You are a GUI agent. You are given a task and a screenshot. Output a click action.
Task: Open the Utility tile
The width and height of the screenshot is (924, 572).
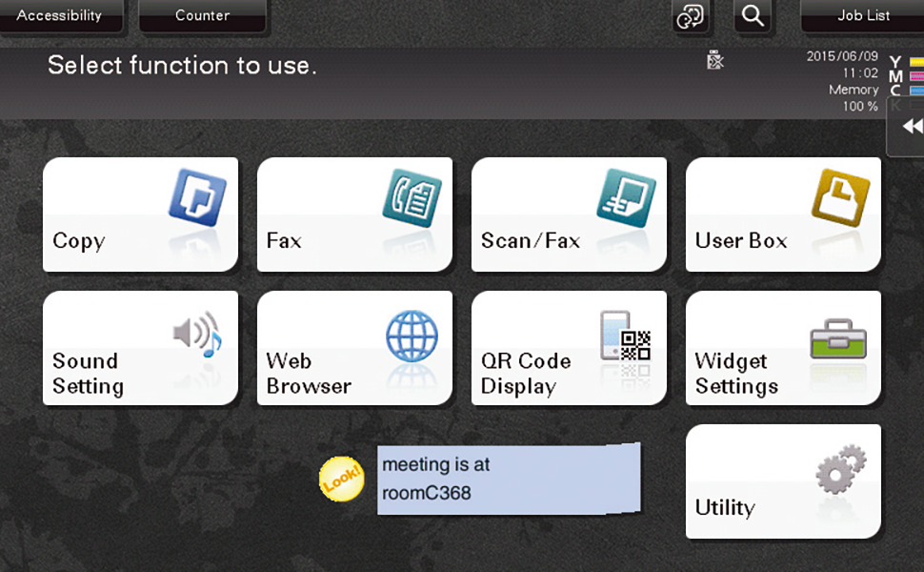(784, 481)
